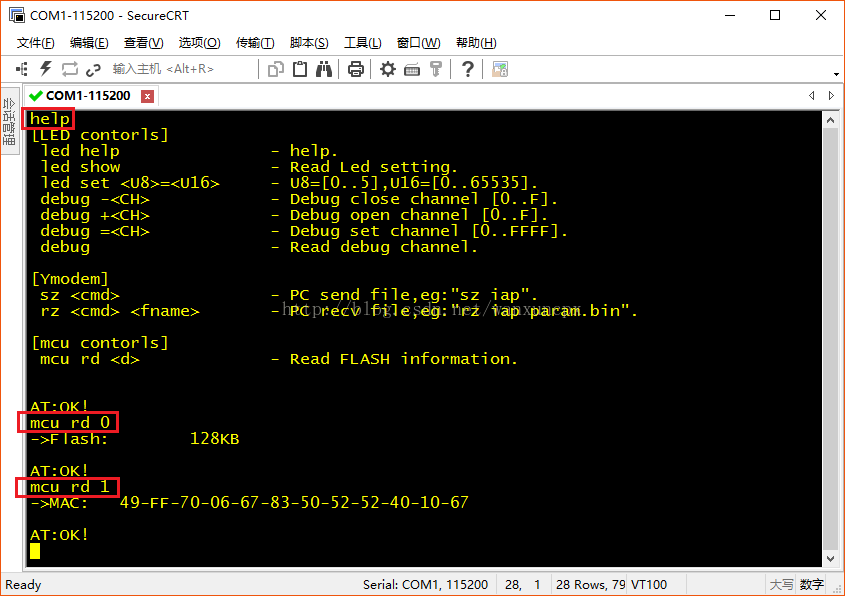
Task: Toggle Num Lock indicator 数字 in status bar
Action: 812,585
